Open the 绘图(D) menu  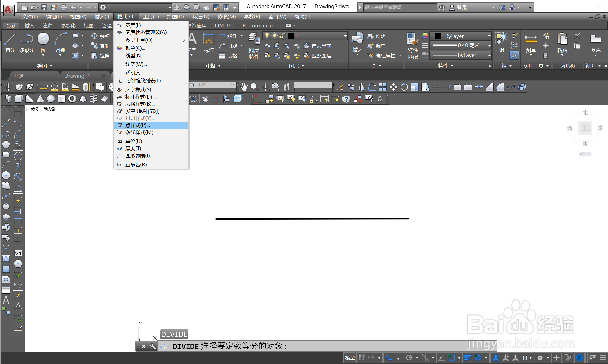coord(175,17)
